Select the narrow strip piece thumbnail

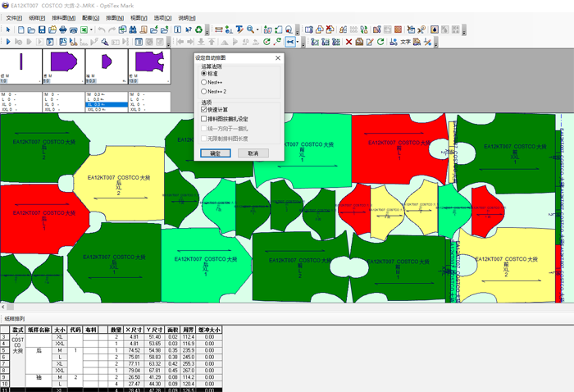pos(20,66)
